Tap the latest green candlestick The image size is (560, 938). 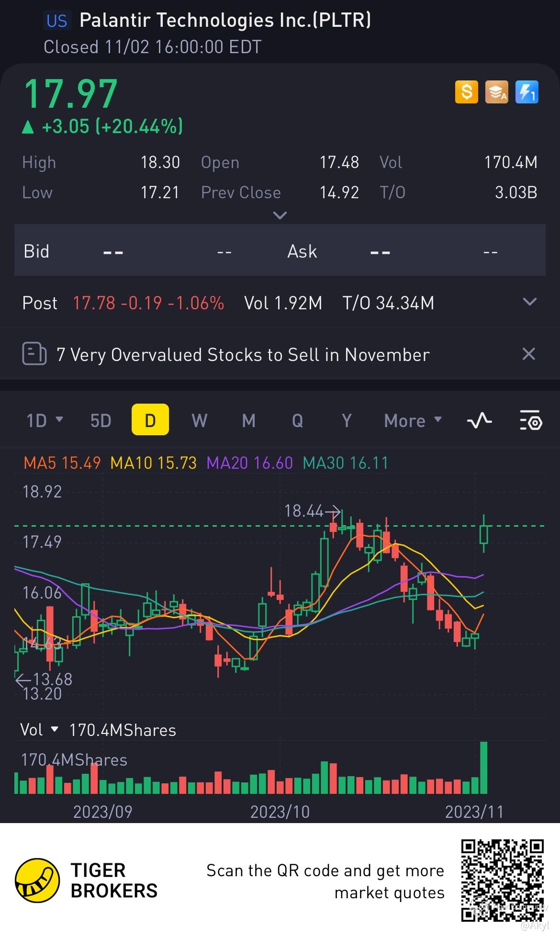484,534
